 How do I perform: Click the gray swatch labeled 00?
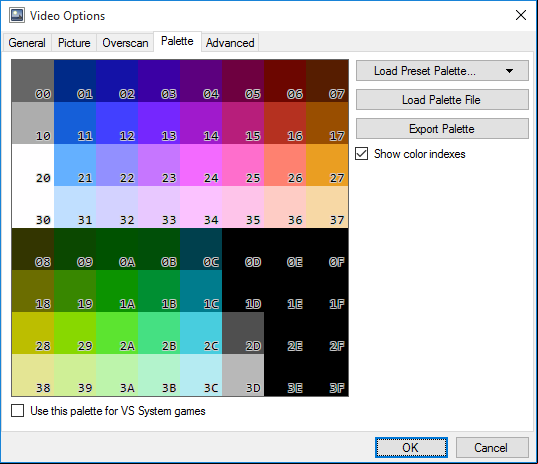click(33, 81)
